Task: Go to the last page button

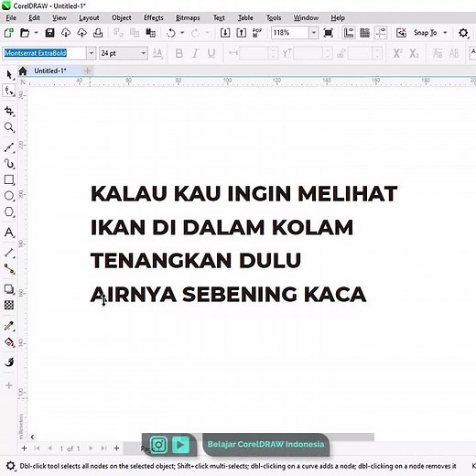Action: coord(103,448)
